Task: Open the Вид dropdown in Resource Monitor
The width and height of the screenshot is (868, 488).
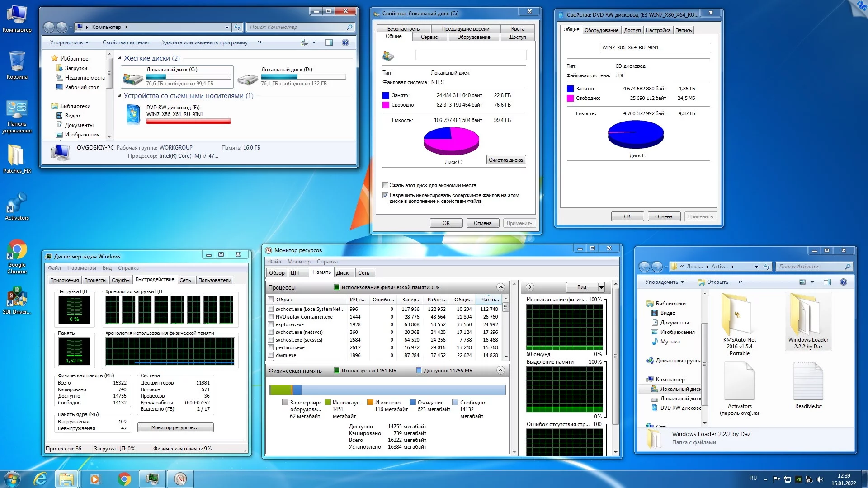Action: (601, 287)
